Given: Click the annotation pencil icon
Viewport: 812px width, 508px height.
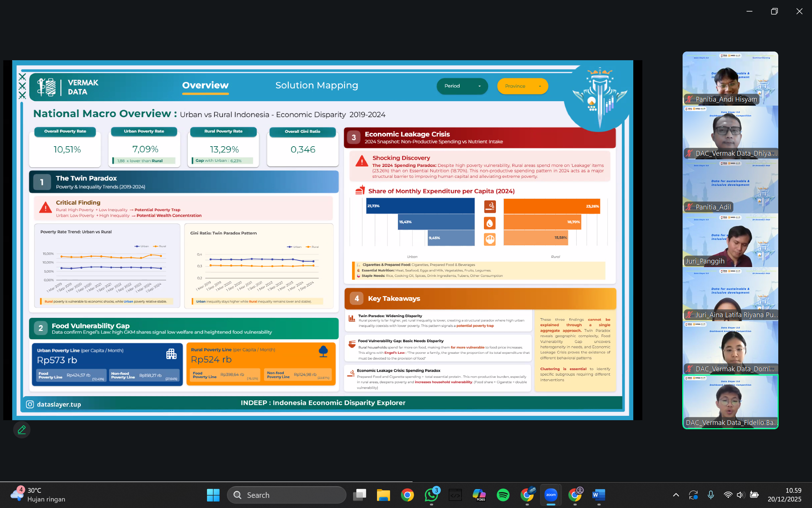Looking at the screenshot, I should pyautogui.click(x=22, y=430).
